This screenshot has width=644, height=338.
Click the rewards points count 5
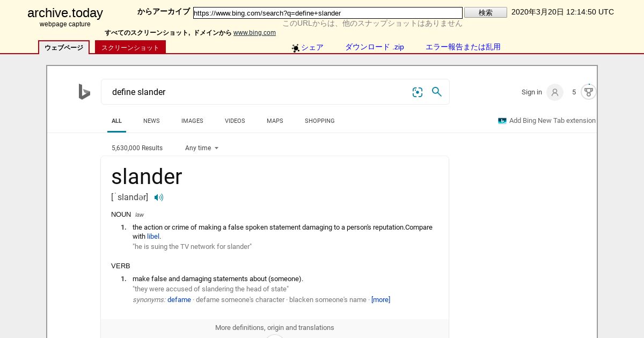click(x=574, y=92)
